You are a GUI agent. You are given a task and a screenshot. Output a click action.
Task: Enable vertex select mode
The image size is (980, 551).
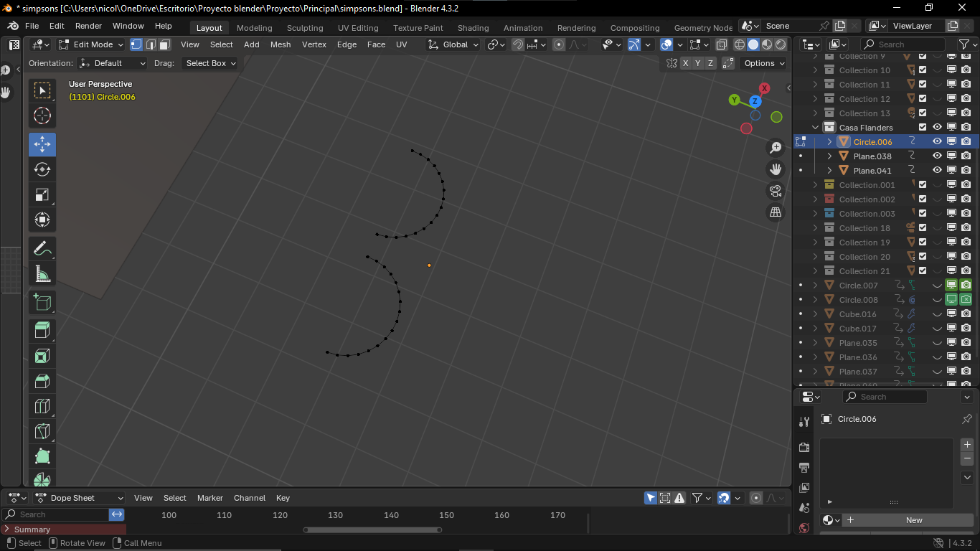coord(136,44)
